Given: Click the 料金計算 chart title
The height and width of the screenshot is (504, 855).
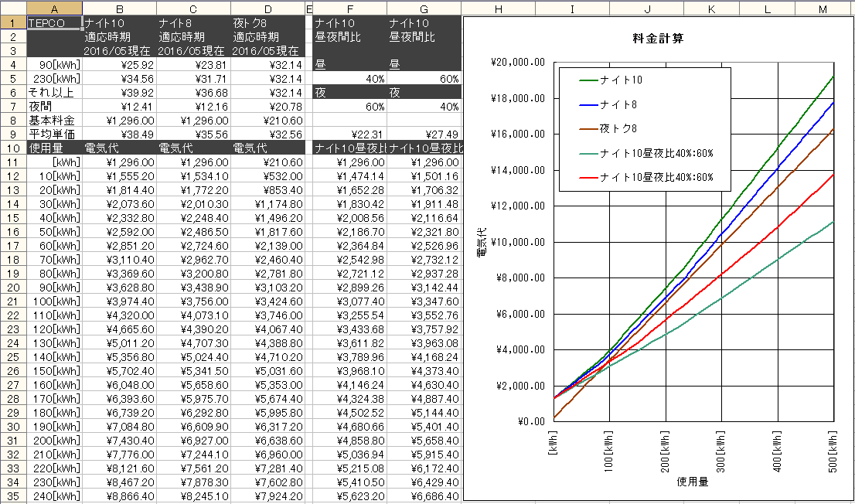Looking at the screenshot, I should (x=658, y=39).
